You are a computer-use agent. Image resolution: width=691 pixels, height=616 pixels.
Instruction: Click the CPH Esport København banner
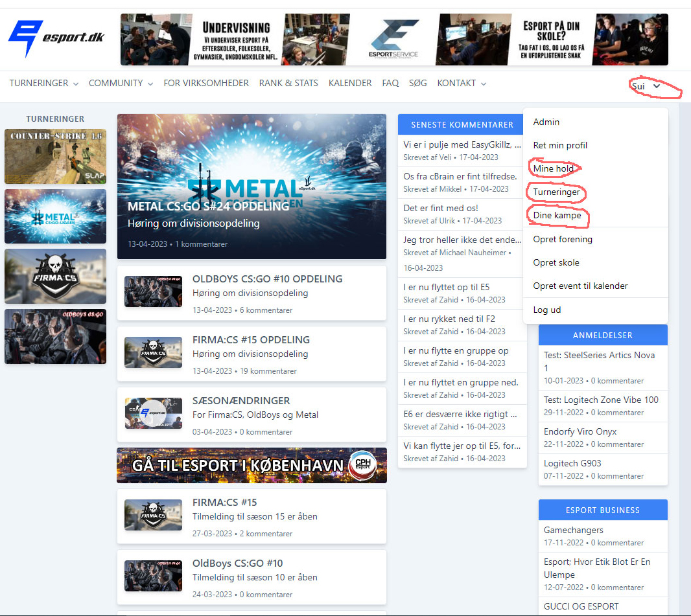pyautogui.click(x=252, y=465)
